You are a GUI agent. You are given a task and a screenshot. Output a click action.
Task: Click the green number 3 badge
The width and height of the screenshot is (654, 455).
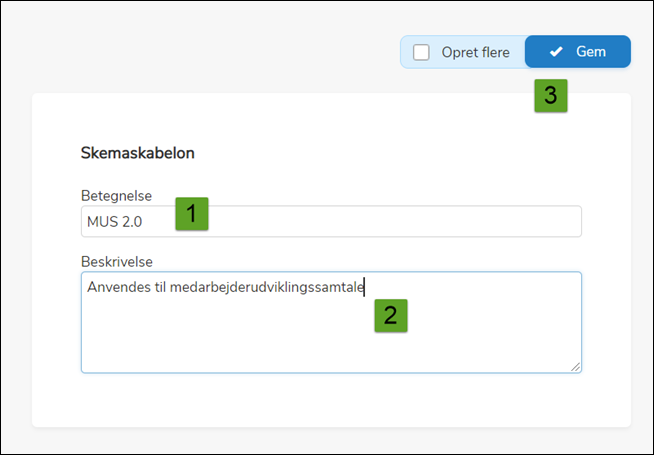pyautogui.click(x=550, y=95)
